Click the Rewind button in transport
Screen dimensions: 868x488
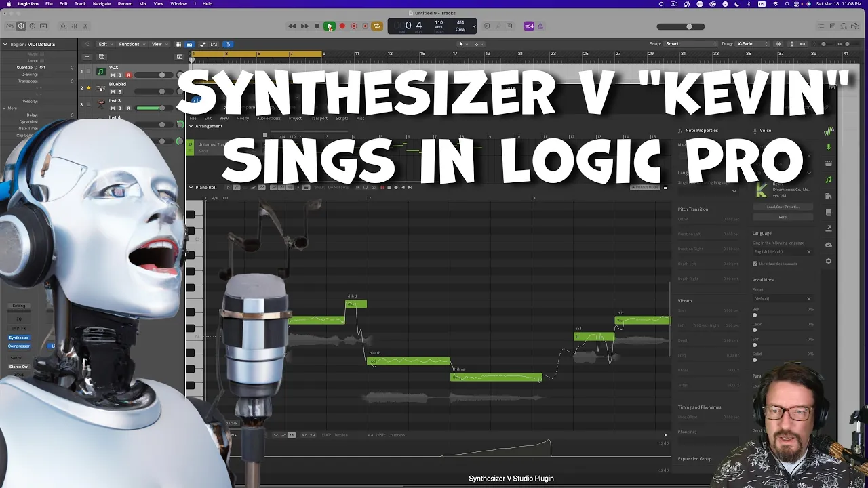pyautogui.click(x=292, y=26)
